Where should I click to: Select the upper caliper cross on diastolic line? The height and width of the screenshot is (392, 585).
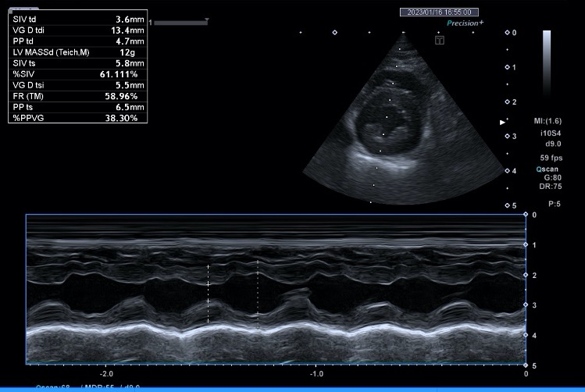click(x=209, y=267)
